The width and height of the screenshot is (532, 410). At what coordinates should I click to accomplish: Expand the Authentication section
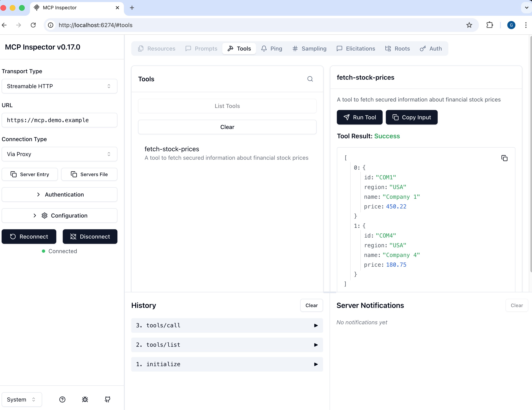point(60,194)
